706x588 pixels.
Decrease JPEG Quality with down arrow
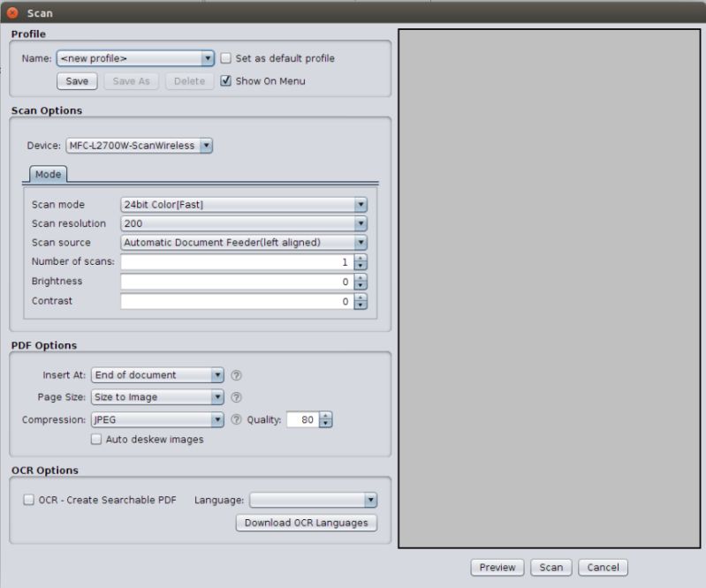coord(325,423)
